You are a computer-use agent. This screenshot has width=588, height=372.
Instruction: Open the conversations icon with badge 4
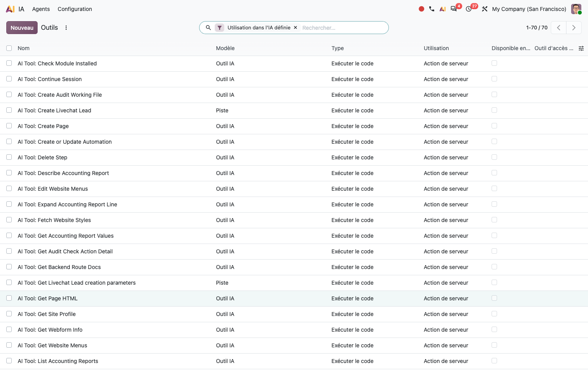[454, 9]
